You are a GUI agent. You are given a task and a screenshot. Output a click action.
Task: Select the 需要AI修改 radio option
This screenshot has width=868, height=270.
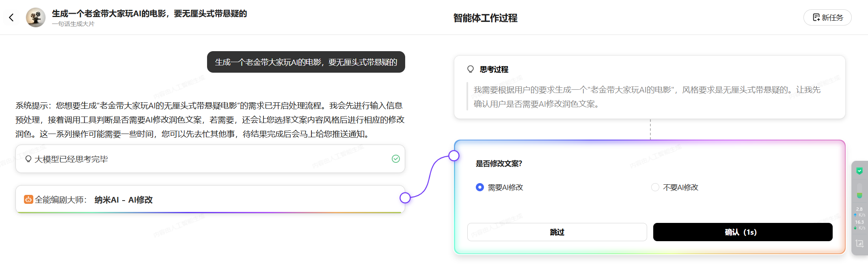480,187
